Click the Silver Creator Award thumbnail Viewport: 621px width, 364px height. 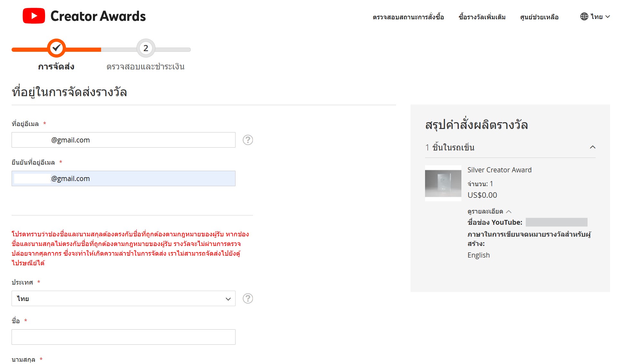coord(443,183)
